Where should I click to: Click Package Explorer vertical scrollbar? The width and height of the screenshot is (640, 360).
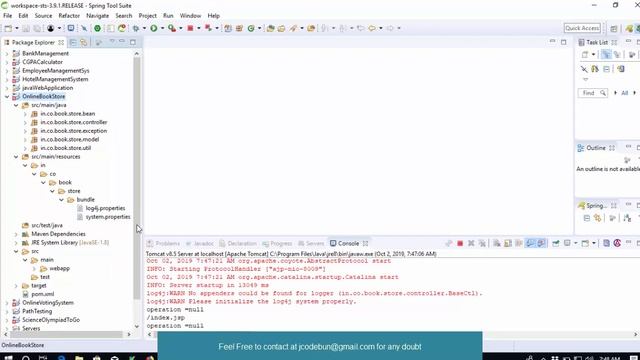point(137,178)
